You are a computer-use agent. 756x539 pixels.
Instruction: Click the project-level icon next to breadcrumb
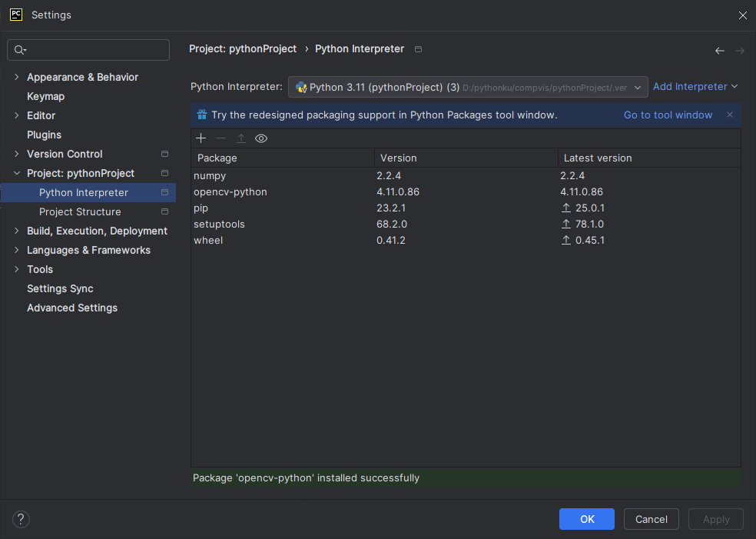[x=419, y=49]
